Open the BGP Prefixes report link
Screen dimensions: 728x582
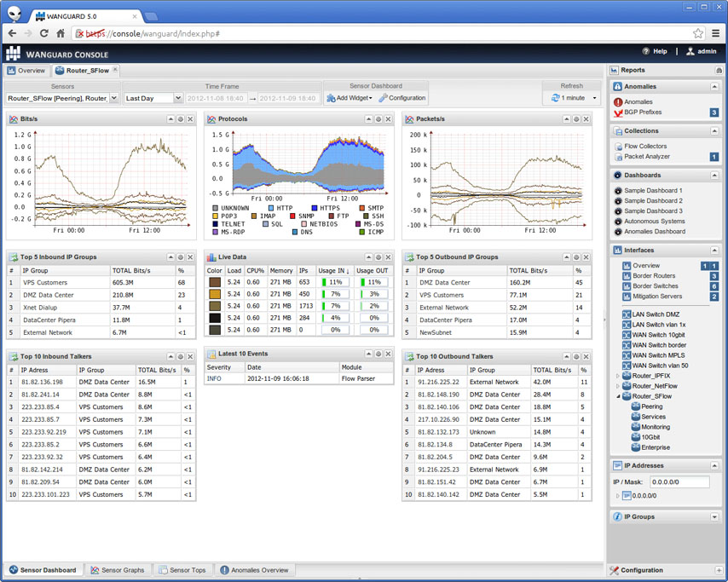(643, 112)
